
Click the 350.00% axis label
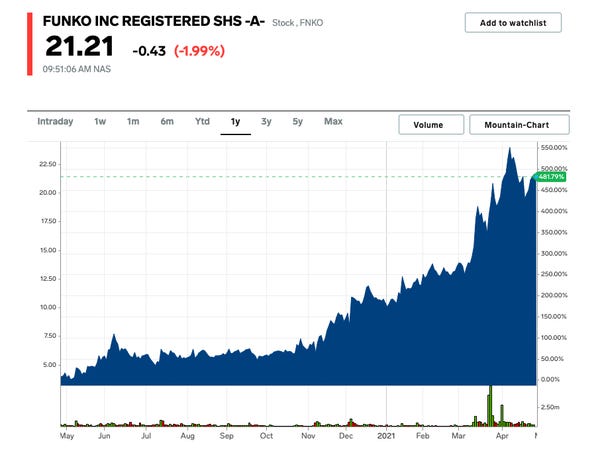554,233
